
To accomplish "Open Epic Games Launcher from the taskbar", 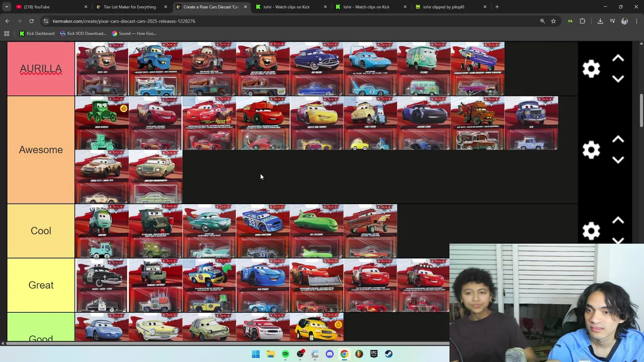I will click(x=374, y=354).
